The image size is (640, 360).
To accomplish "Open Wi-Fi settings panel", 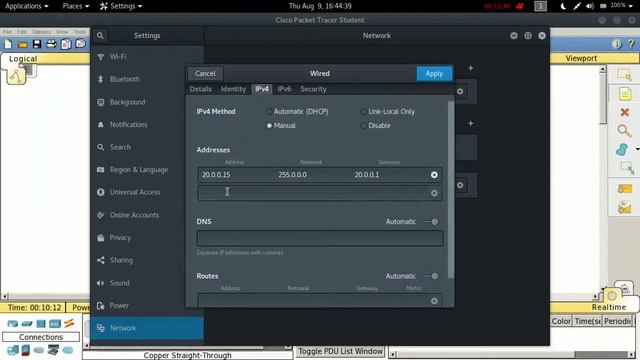I will [147, 57].
